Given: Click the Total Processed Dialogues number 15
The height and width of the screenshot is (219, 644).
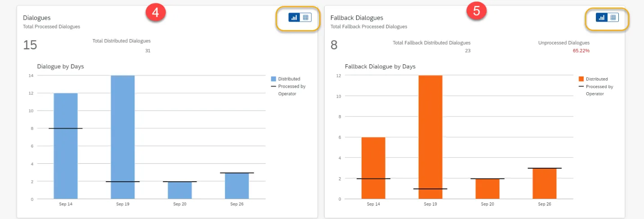Looking at the screenshot, I should point(30,45).
